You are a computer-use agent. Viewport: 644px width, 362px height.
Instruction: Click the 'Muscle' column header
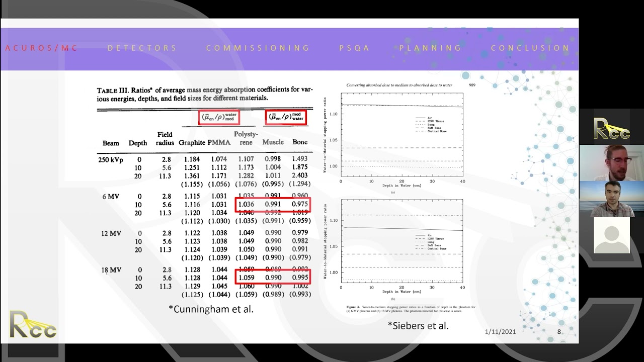click(273, 142)
